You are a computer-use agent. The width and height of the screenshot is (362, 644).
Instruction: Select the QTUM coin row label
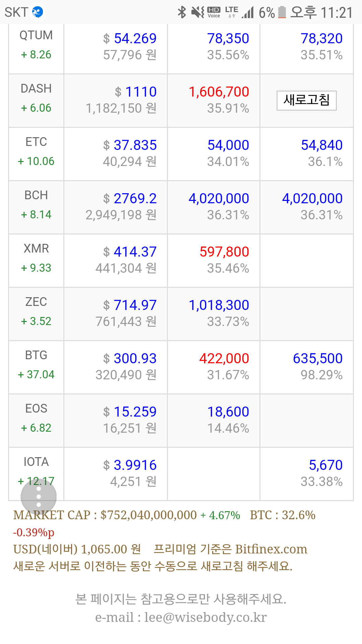pyautogui.click(x=36, y=36)
